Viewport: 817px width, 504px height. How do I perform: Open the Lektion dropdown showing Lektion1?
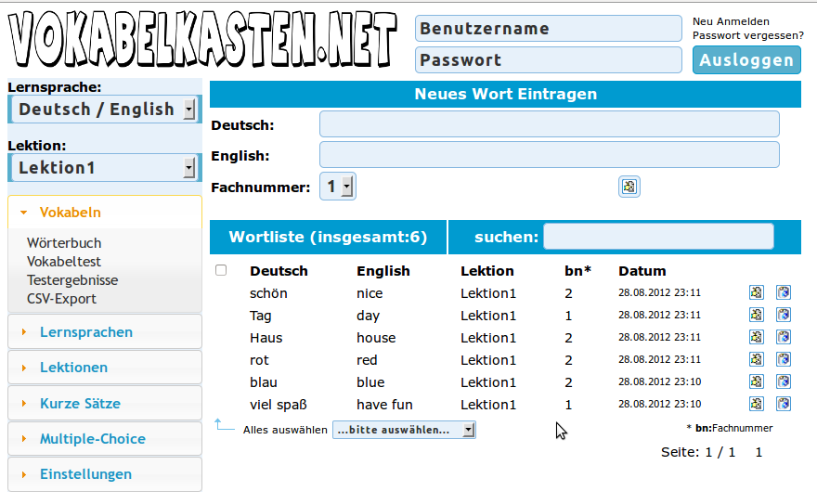104,168
